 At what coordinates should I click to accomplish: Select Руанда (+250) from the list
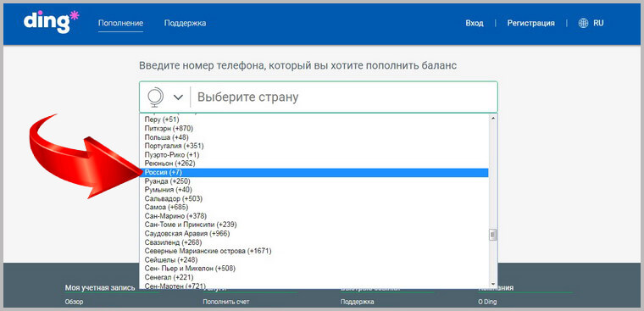coord(314,181)
